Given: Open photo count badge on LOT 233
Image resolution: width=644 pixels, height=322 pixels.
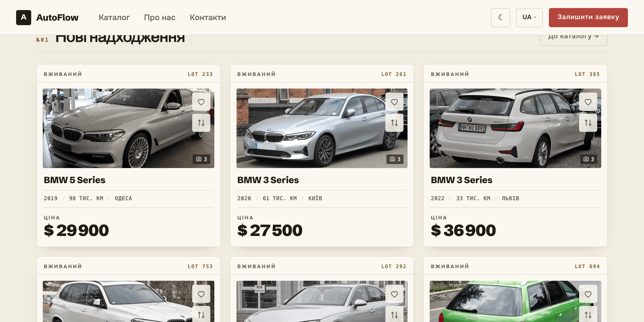Looking at the screenshot, I should 201,159.
